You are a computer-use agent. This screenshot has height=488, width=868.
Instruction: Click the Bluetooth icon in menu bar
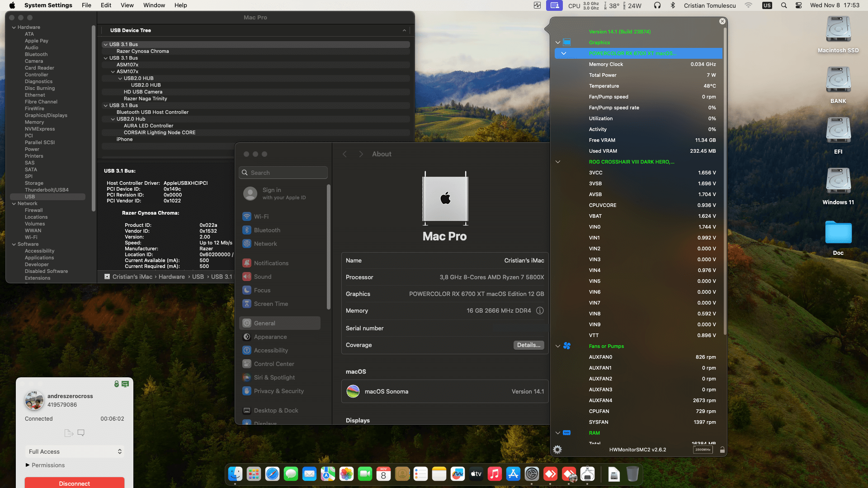point(672,5)
